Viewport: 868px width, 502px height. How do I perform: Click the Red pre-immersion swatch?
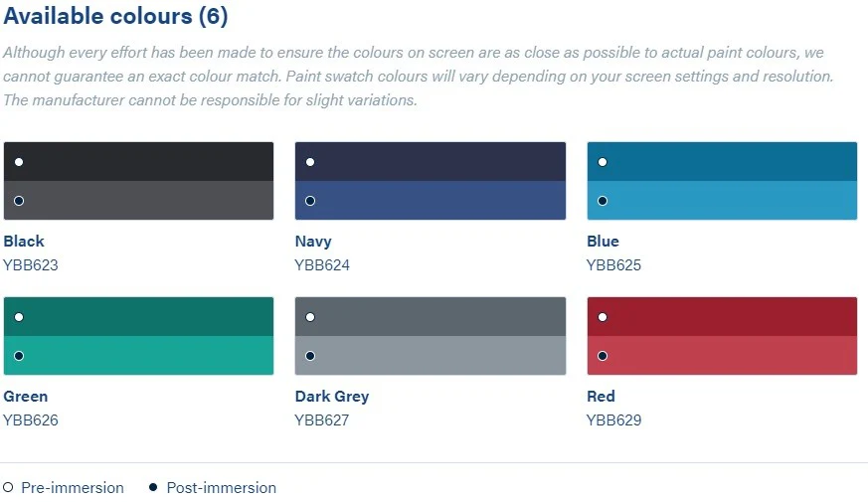[722, 316]
